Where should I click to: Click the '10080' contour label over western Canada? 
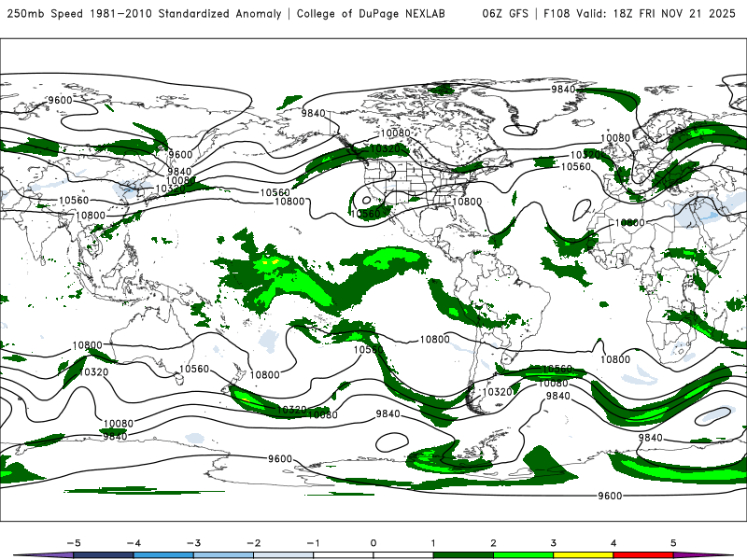point(395,133)
